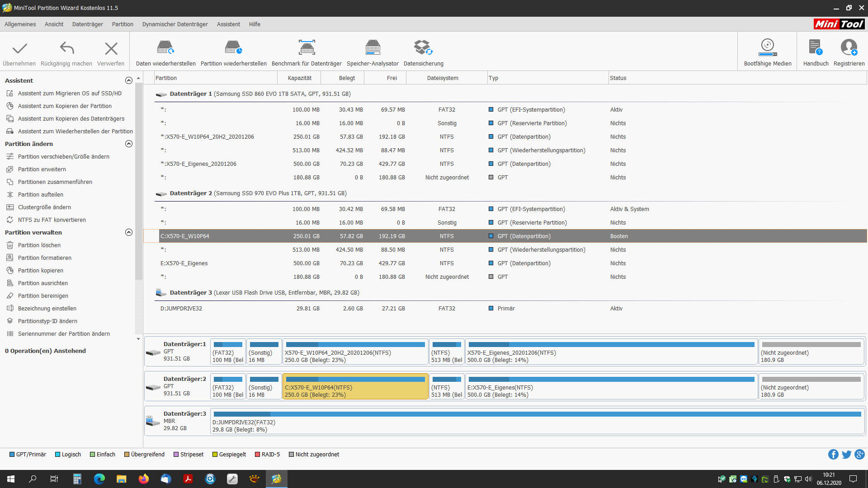Open the Ansicht menu
The image size is (868, 488).
point(54,24)
